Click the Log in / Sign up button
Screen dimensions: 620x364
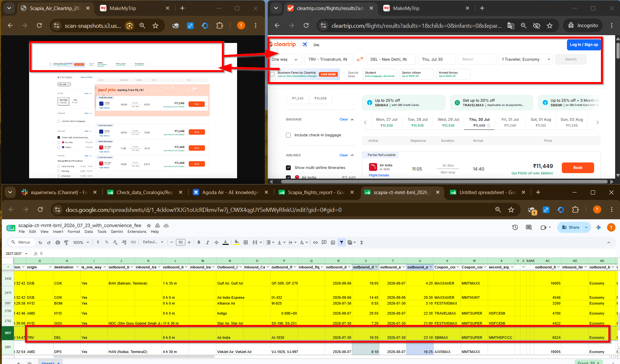[584, 45]
